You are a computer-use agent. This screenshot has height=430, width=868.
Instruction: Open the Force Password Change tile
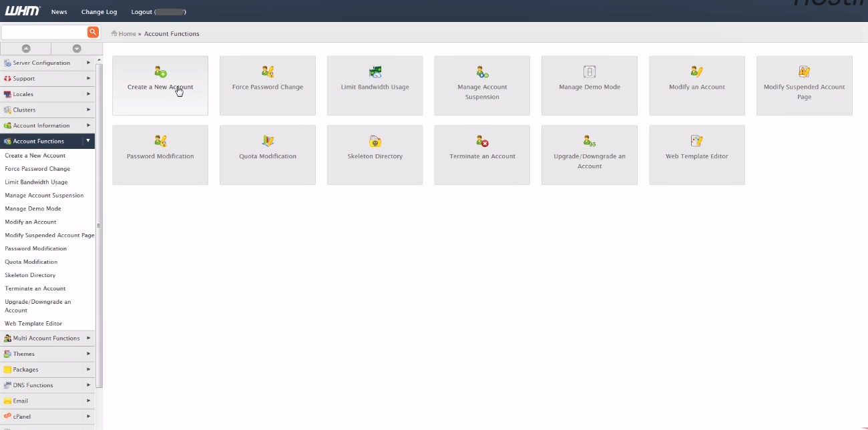268,85
